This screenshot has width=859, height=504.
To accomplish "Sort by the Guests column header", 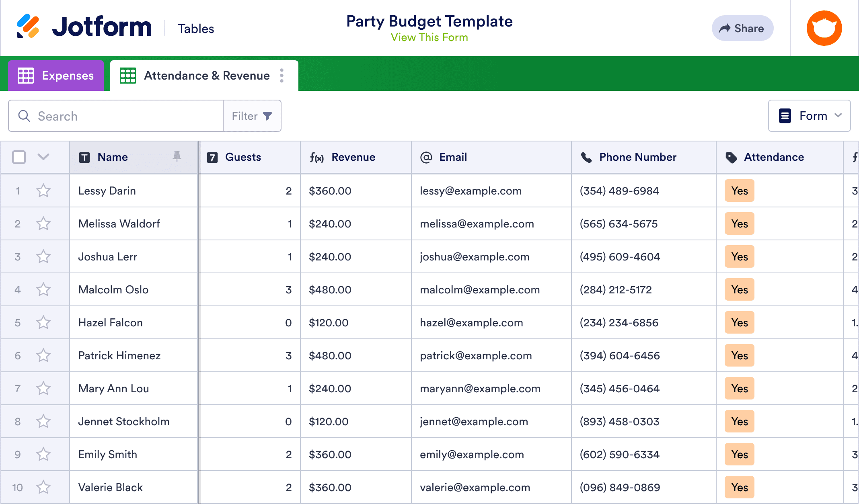I will click(250, 157).
